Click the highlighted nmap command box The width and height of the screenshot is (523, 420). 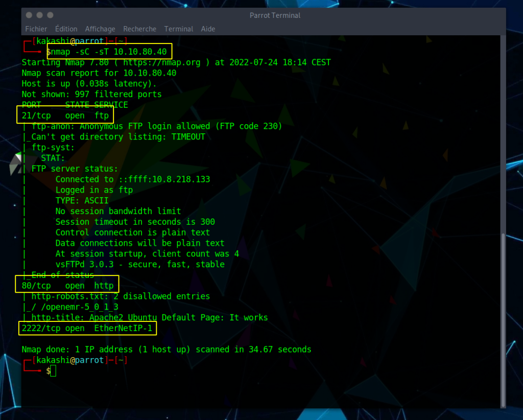pyautogui.click(x=109, y=51)
